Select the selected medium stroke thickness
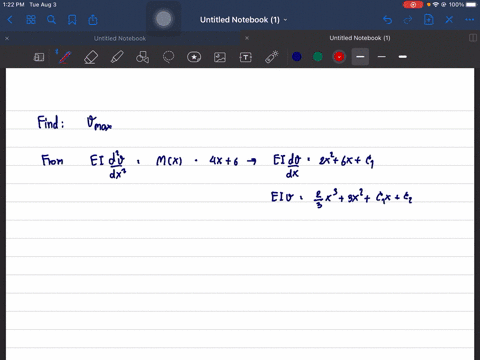Viewport: 480px width, 360px height. tap(360, 57)
